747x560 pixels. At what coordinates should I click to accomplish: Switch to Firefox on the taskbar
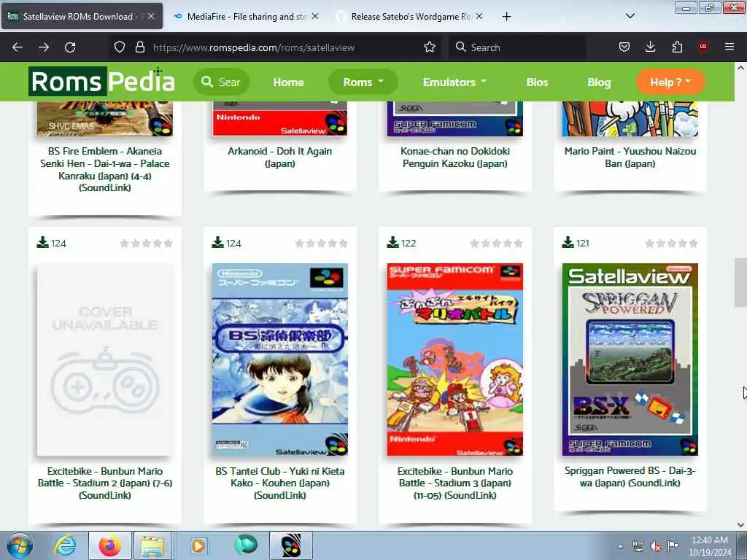pos(110,545)
